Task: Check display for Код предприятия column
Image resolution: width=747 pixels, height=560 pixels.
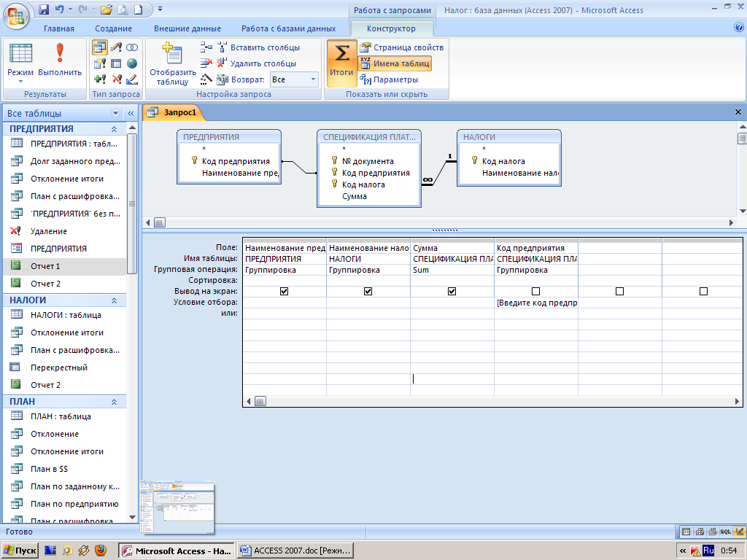Action: (536, 291)
